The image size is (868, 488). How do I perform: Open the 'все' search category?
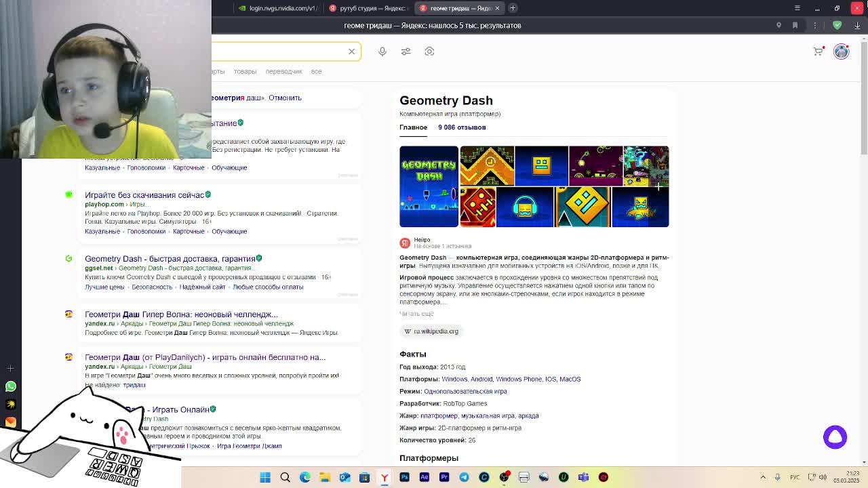(x=316, y=71)
